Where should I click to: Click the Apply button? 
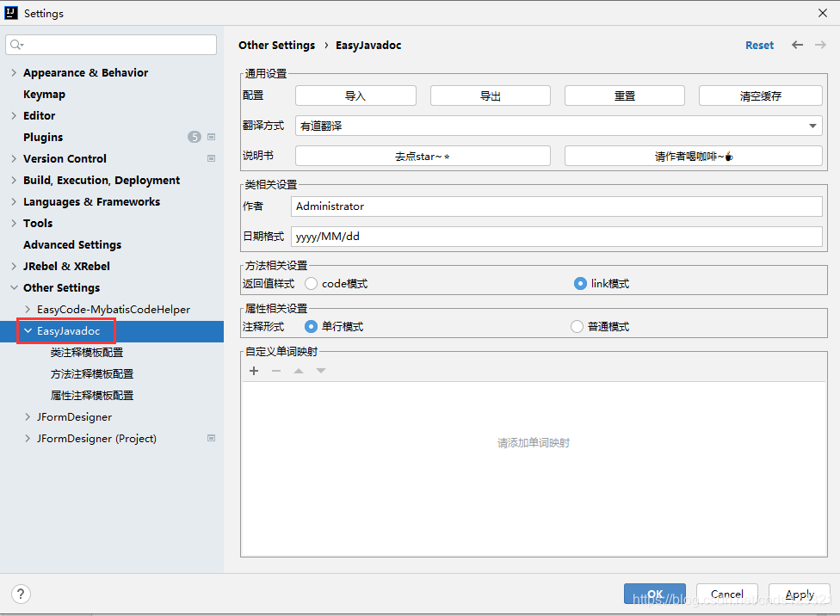800,594
